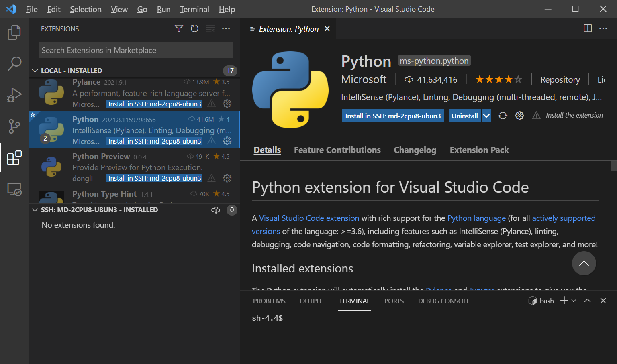Refresh the extensions list
This screenshot has height=364, width=617.
click(194, 28)
